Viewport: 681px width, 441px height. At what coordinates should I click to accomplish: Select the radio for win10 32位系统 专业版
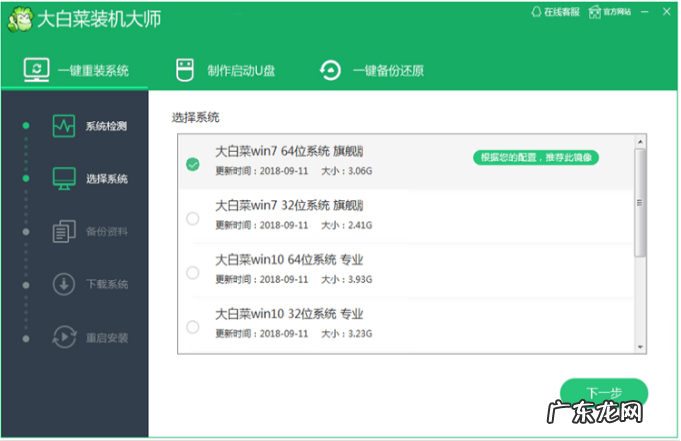[x=193, y=327]
